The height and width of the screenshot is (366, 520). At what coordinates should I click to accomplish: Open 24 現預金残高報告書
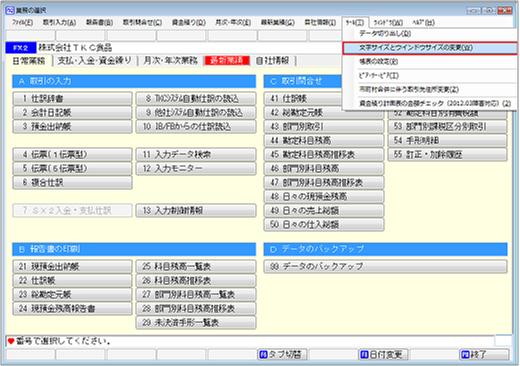click(72, 309)
